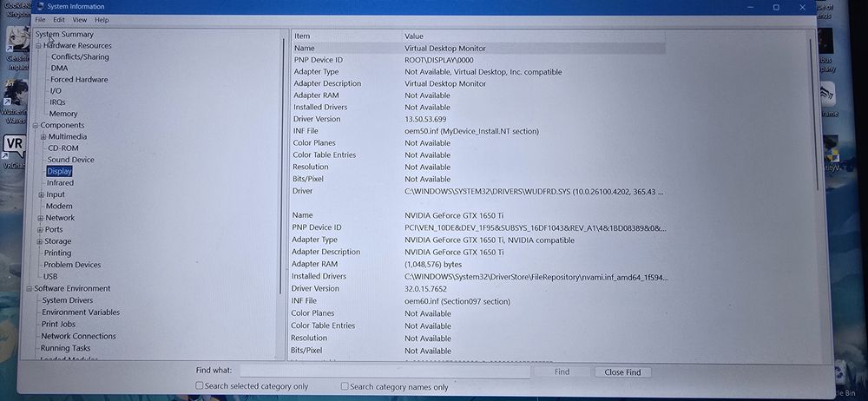
Task: Click the NVIDIA GeForce GTX 1650 Ti Name value
Action: click(x=454, y=215)
